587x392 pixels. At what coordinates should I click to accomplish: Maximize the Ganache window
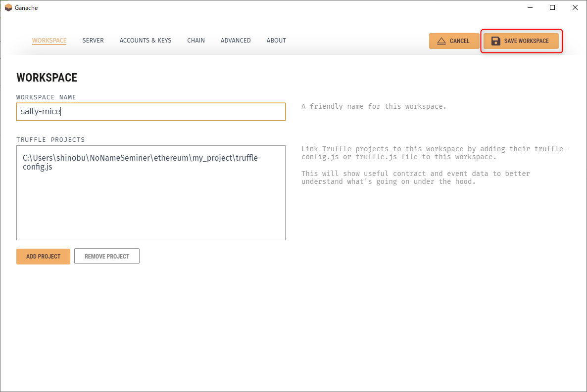[552, 8]
